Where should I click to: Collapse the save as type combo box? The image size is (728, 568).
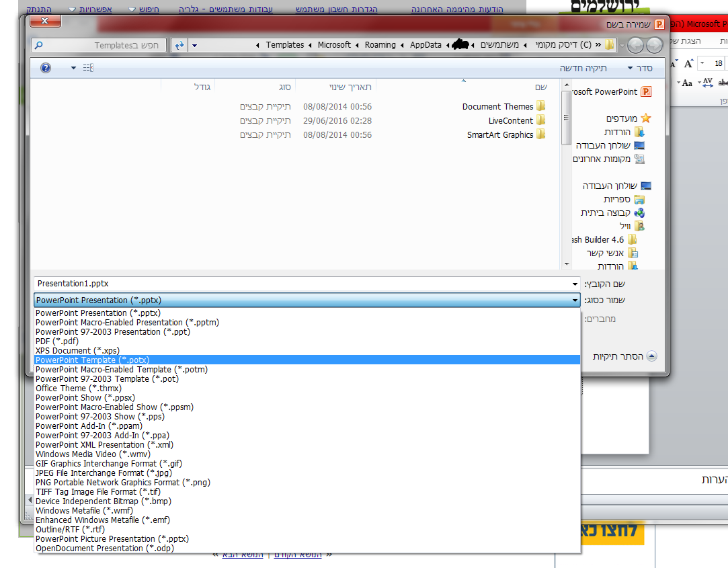pyautogui.click(x=575, y=300)
